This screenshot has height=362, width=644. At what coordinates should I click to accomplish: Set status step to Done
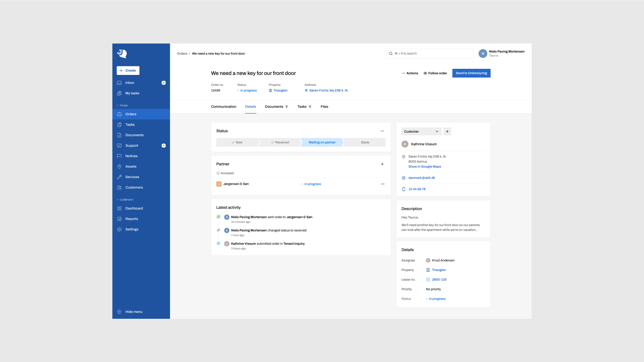[x=365, y=142]
